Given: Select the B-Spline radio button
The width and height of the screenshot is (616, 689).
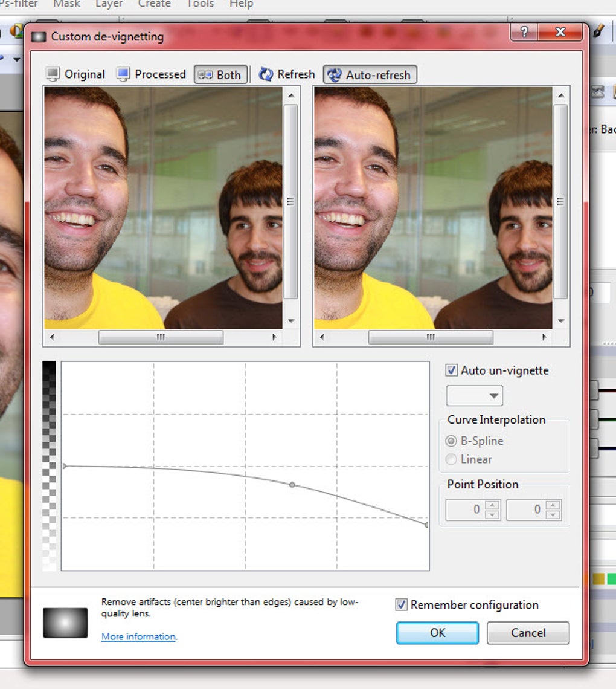Looking at the screenshot, I should pos(451,441).
